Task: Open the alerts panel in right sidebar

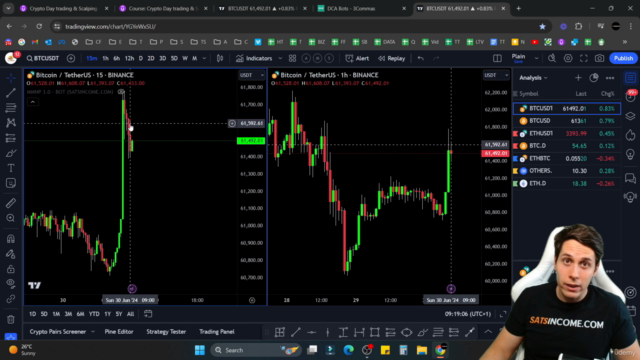Action: tap(631, 97)
